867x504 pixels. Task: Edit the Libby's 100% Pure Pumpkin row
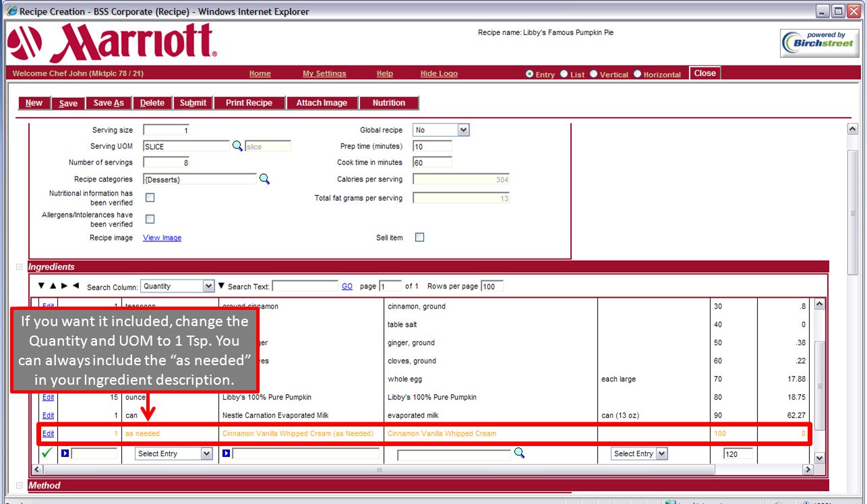click(x=48, y=397)
